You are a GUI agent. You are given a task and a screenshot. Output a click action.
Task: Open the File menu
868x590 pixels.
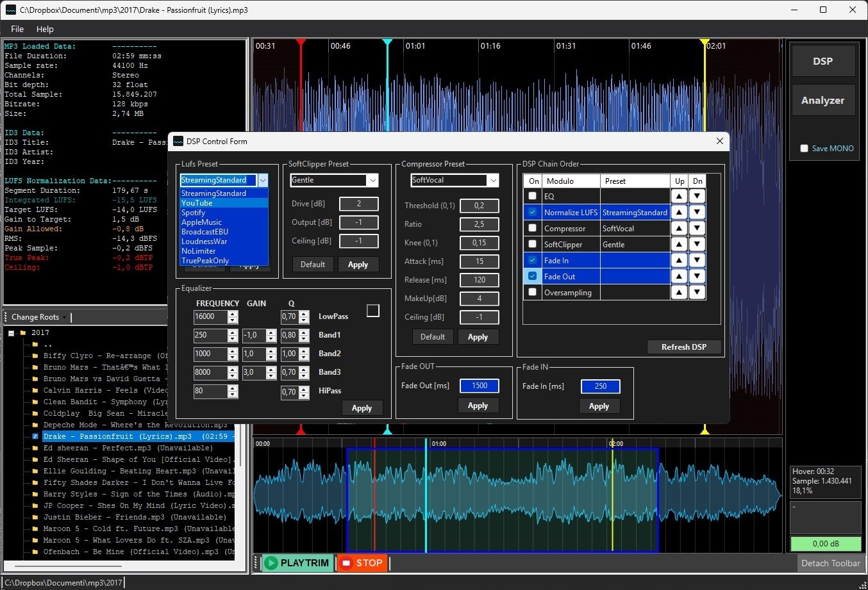(x=17, y=29)
